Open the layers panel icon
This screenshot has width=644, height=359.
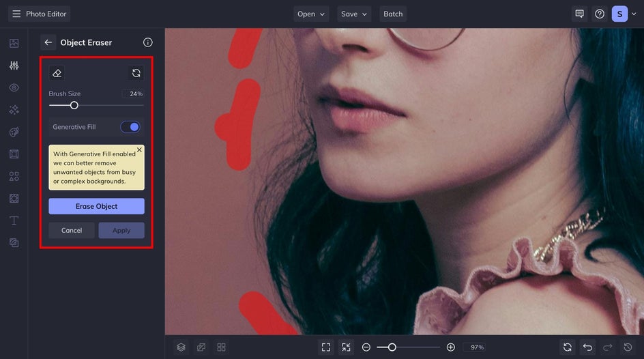coord(181,347)
